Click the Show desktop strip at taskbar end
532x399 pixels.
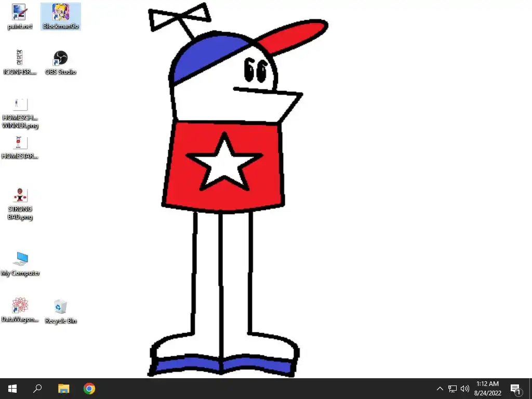coord(530,389)
